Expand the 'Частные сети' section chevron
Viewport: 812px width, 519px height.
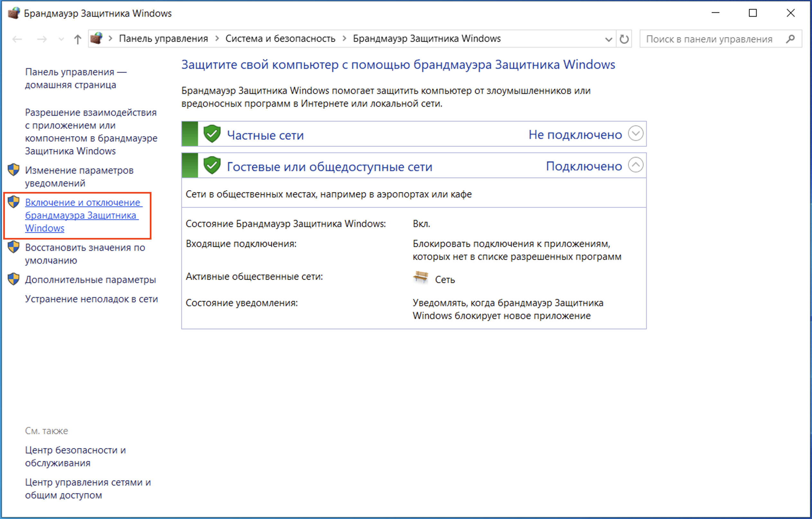636,133
